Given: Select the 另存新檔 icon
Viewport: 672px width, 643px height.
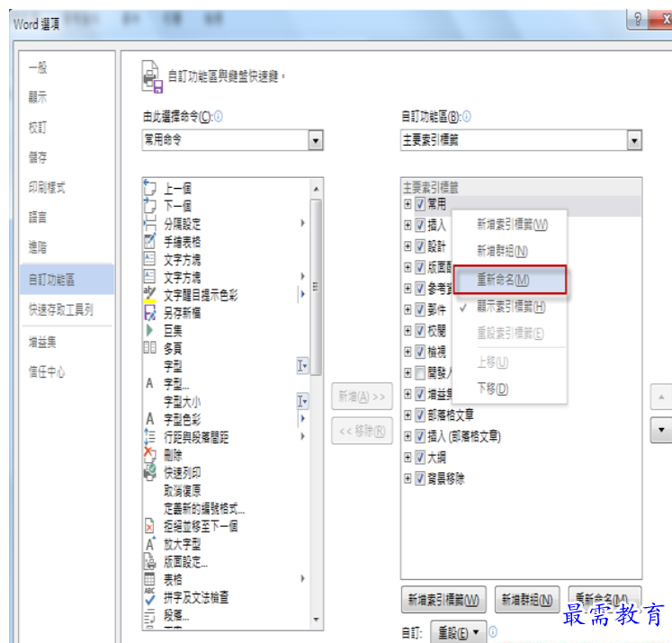Looking at the screenshot, I should [149, 312].
